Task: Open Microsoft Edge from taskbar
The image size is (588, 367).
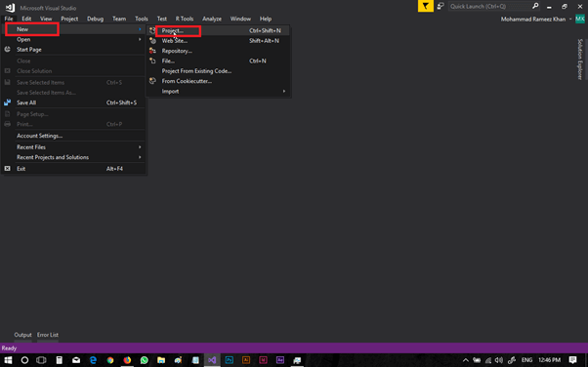Action: tap(93, 360)
